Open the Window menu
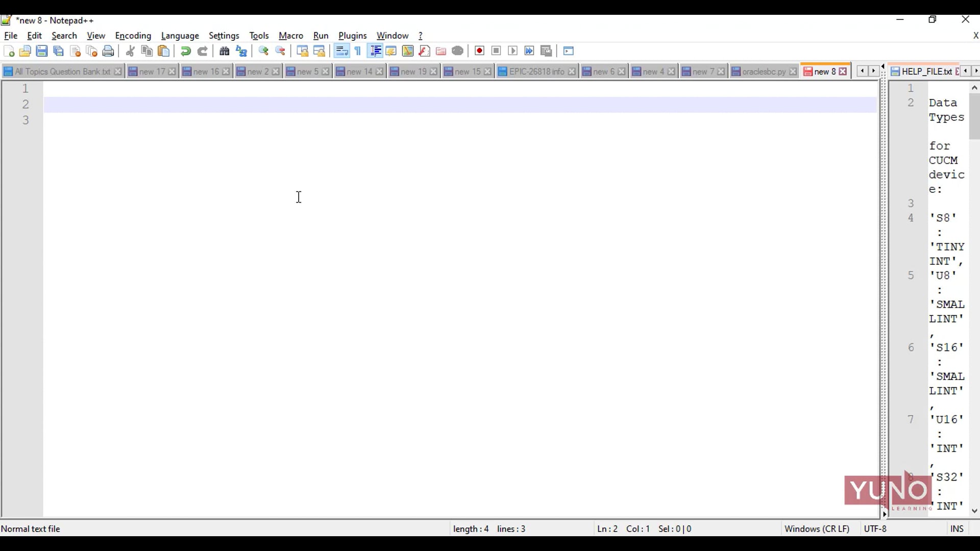The height and width of the screenshot is (551, 980). tap(393, 36)
